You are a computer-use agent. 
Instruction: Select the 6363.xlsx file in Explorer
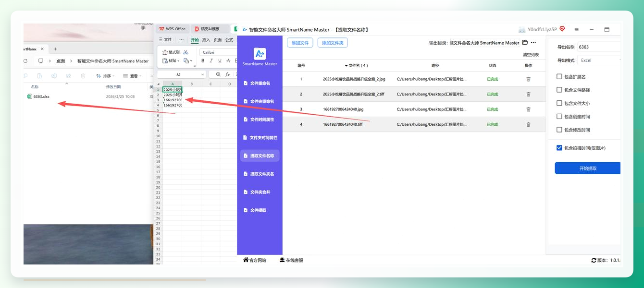(x=38, y=96)
